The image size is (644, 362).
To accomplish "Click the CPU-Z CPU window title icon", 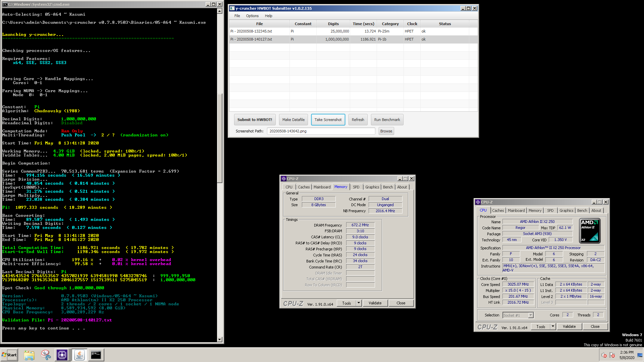I will point(478,202).
